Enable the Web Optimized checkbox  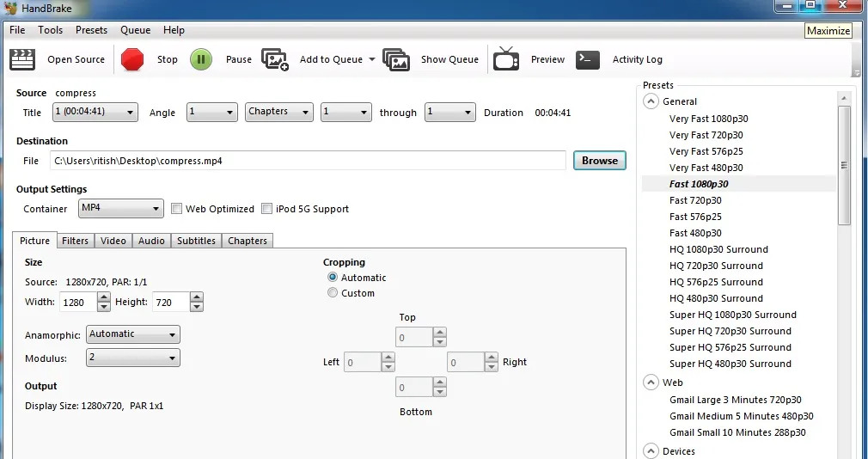coord(176,209)
